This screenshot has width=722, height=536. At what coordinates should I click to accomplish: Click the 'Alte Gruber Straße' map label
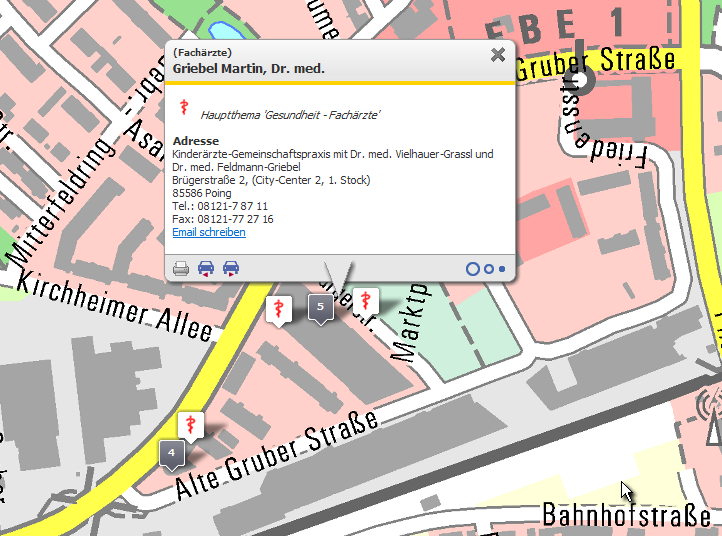277,453
